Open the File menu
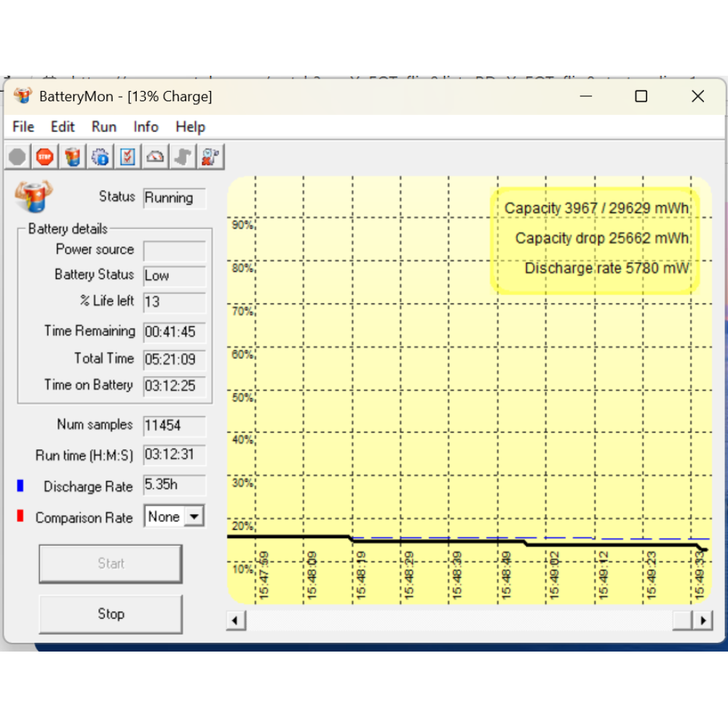Image resolution: width=728 pixels, height=728 pixels. click(x=23, y=127)
